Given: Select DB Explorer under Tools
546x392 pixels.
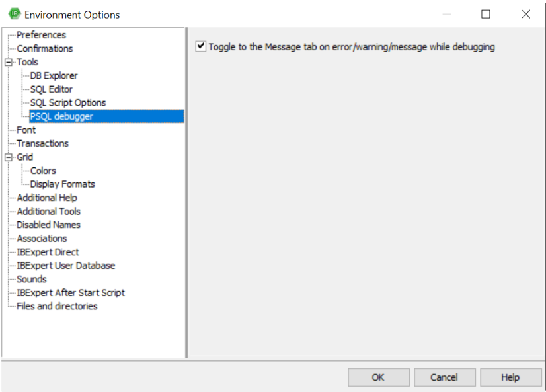Looking at the screenshot, I should pyautogui.click(x=54, y=75).
